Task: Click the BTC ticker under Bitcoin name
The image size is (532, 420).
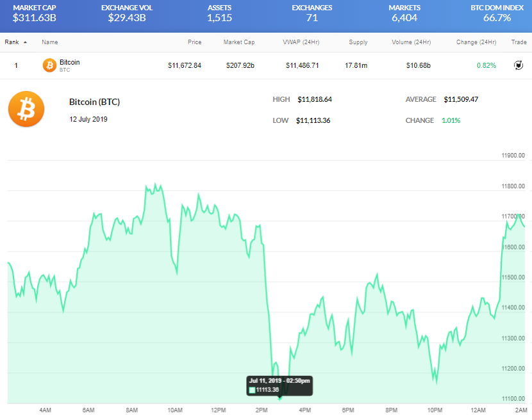Action: coord(65,70)
